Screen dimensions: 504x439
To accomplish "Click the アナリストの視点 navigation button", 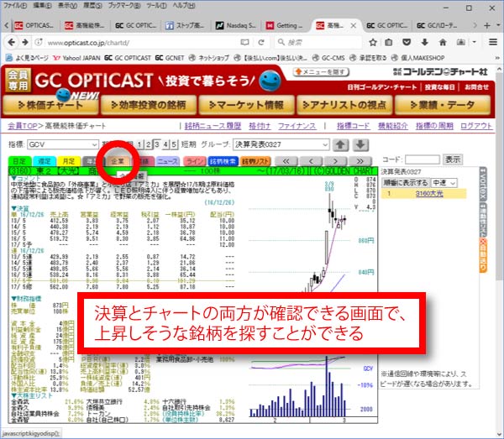I will click(344, 105).
